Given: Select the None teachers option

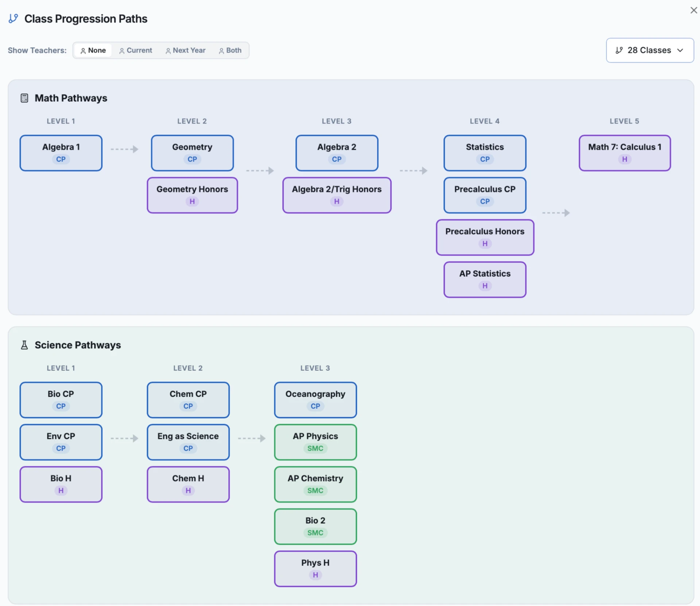Looking at the screenshot, I should pyautogui.click(x=93, y=50).
